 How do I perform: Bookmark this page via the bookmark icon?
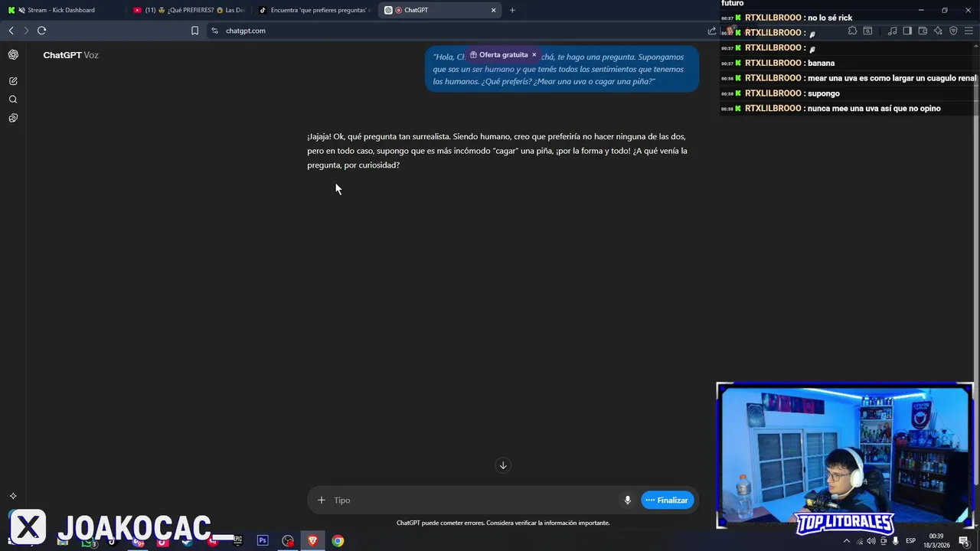(194, 31)
